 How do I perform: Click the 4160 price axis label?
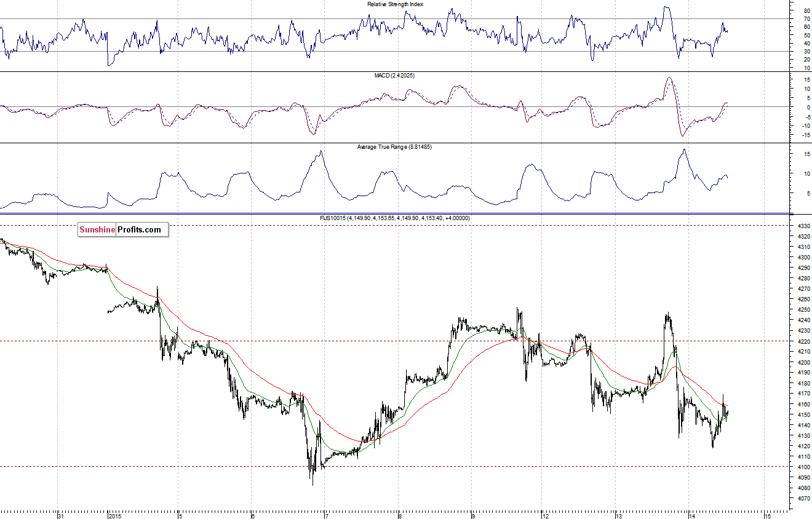point(803,405)
